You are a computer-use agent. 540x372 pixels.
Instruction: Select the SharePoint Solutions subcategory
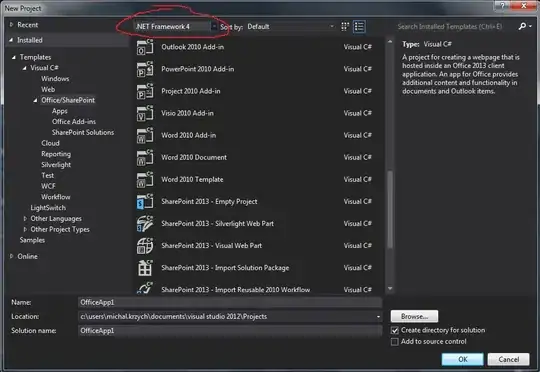pos(83,132)
